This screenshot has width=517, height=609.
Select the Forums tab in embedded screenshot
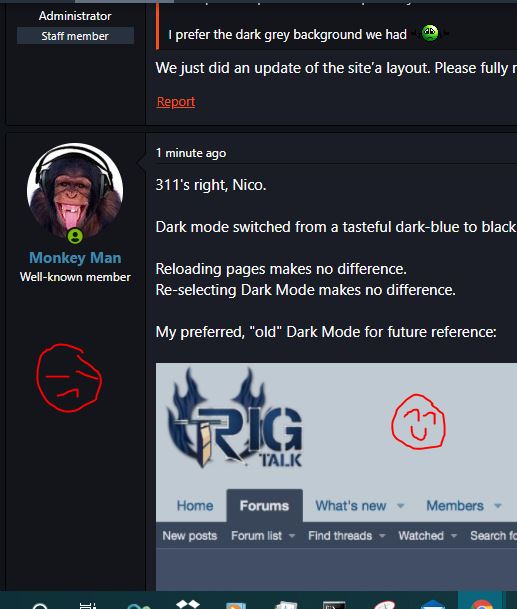(265, 506)
